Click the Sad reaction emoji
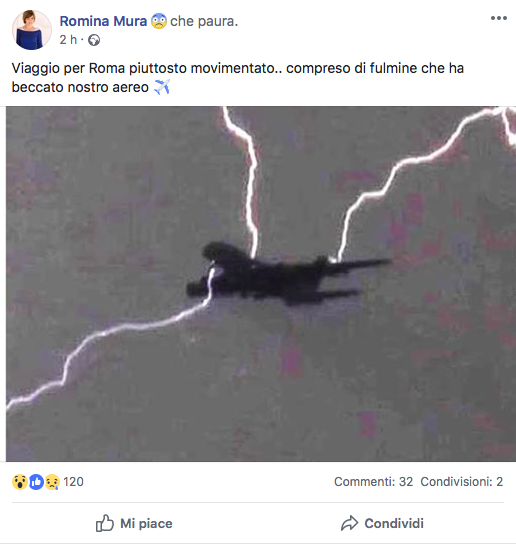The image size is (516, 546). pyautogui.click(x=52, y=482)
